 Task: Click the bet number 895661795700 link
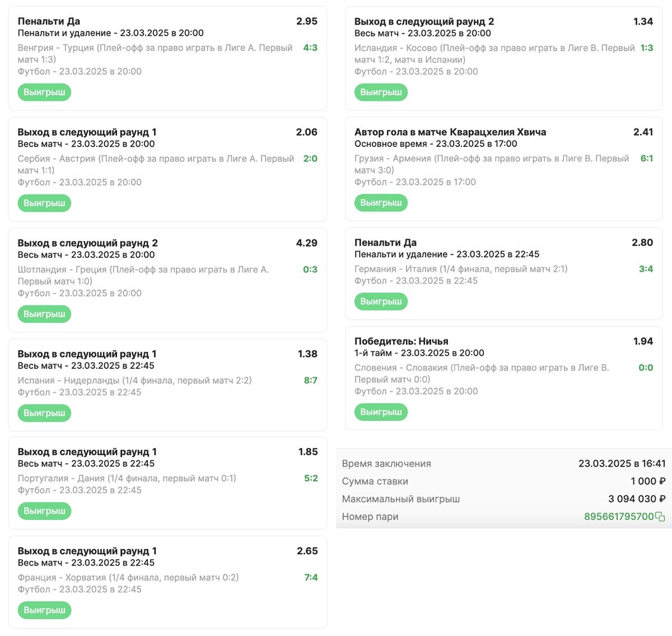click(x=619, y=517)
